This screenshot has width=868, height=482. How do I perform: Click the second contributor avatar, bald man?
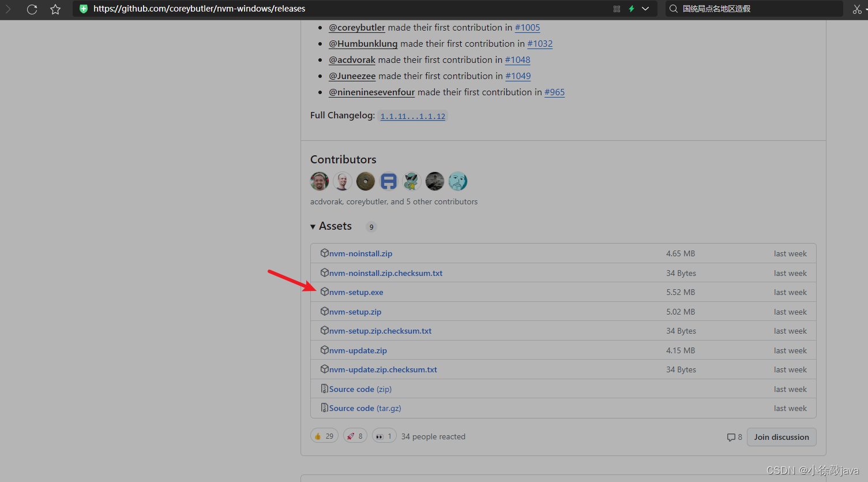click(343, 181)
